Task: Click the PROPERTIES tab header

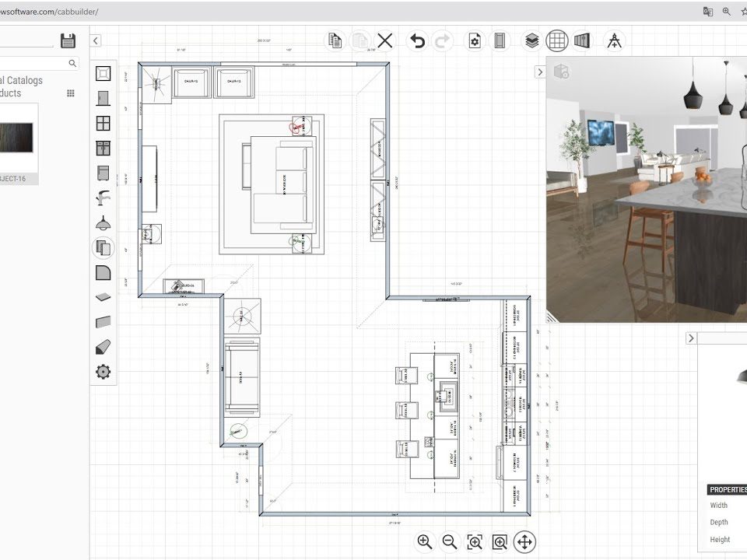Action: click(727, 490)
